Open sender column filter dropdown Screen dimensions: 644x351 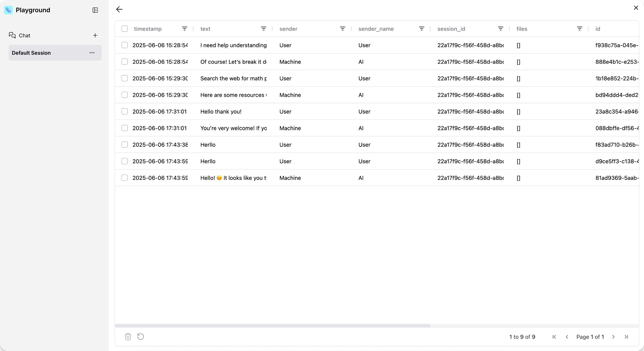tap(342, 29)
